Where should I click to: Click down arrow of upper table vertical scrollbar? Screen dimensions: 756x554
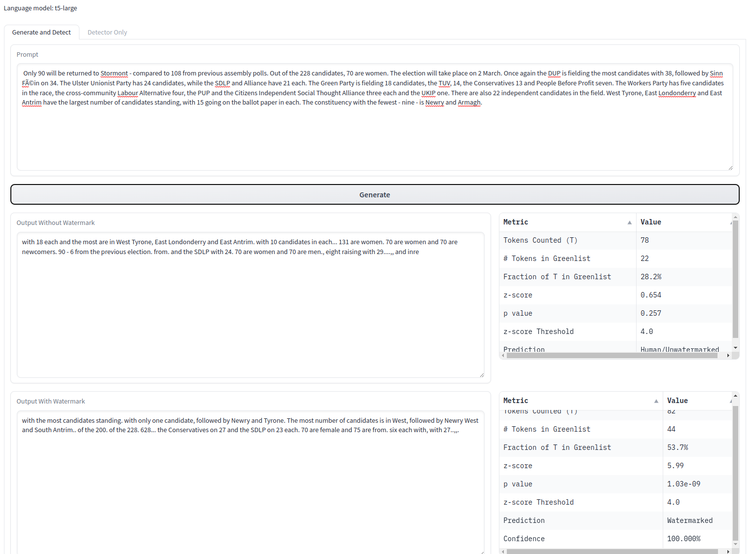(736, 348)
